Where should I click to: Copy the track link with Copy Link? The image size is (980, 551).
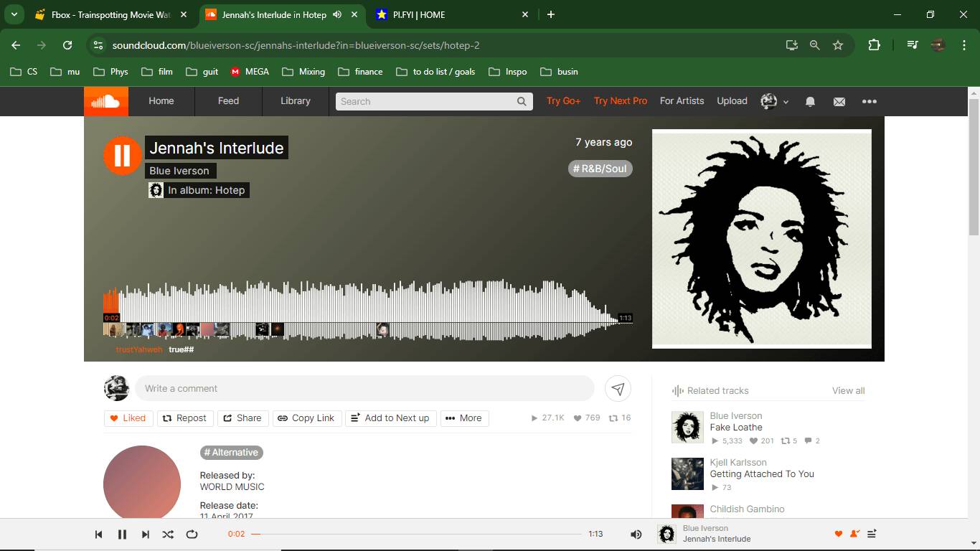coord(306,418)
